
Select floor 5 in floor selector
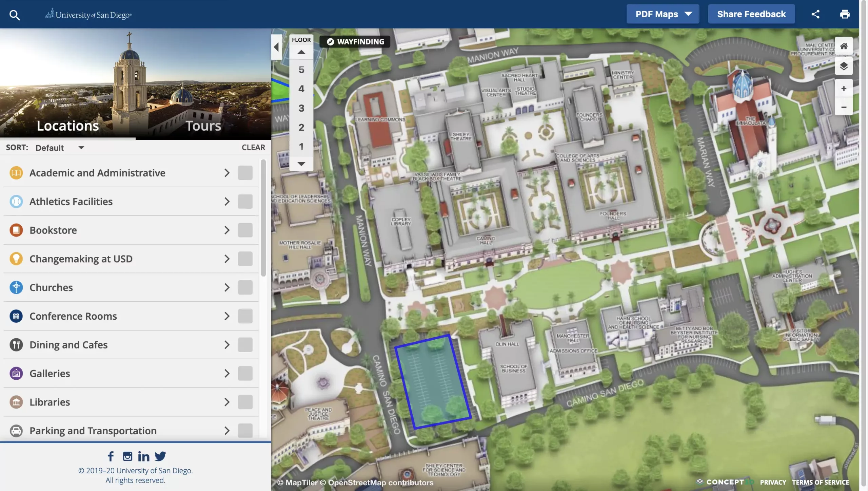click(301, 70)
